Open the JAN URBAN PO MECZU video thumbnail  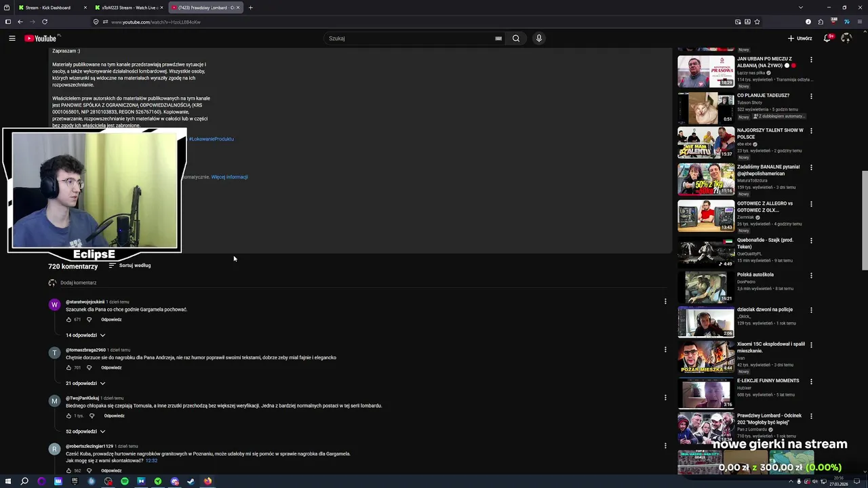pos(705,72)
